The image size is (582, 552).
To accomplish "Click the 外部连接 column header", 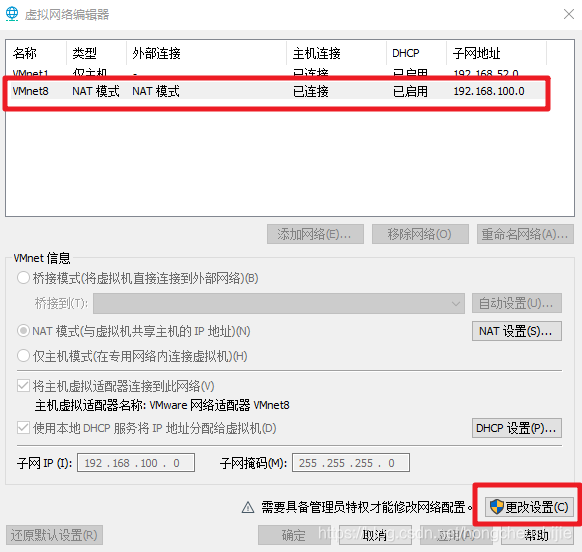I will click(x=206, y=53).
